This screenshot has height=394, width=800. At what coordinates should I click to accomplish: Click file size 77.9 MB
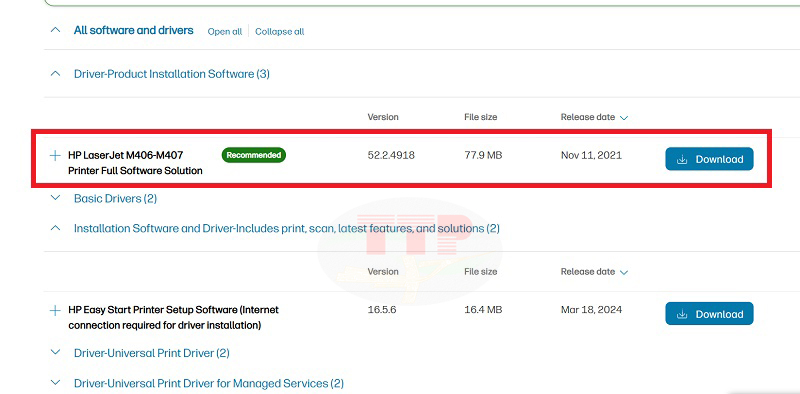pyautogui.click(x=483, y=155)
